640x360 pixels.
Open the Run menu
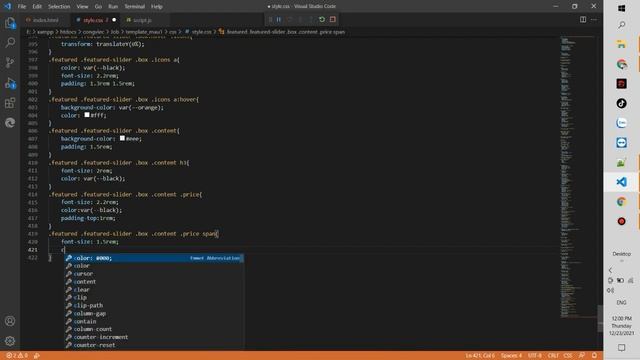tap(113, 7)
